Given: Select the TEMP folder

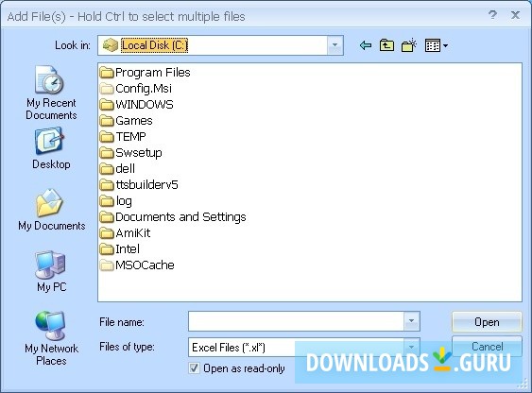Looking at the screenshot, I should [x=123, y=137].
